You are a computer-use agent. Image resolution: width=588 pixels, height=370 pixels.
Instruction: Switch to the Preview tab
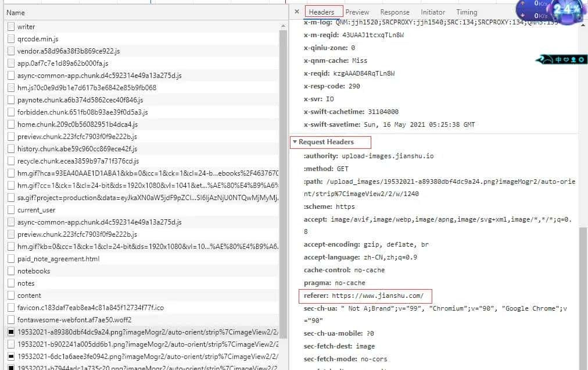coord(357,12)
